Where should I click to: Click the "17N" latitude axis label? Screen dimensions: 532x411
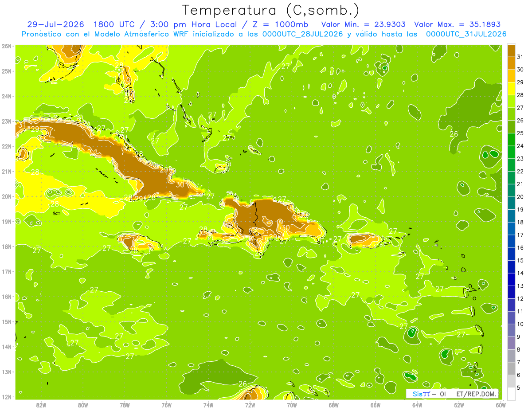pos(7,272)
